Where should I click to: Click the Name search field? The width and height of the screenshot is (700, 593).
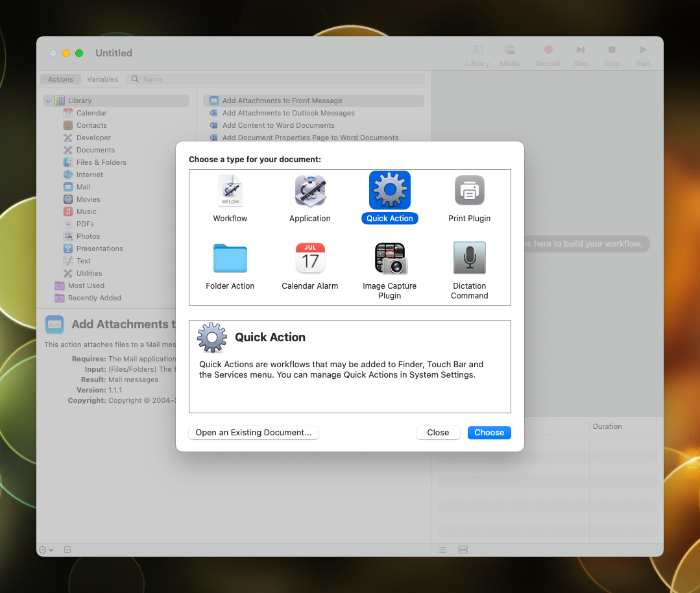pos(279,79)
